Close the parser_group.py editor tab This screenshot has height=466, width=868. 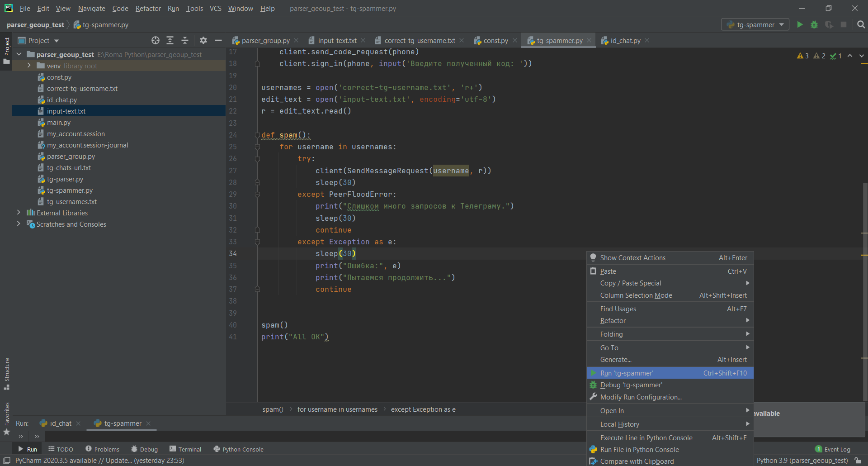coord(296,40)
